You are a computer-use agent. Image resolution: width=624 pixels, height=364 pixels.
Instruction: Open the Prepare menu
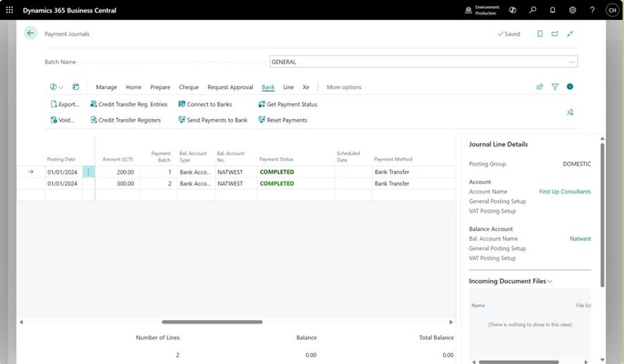tap(160, 87)
